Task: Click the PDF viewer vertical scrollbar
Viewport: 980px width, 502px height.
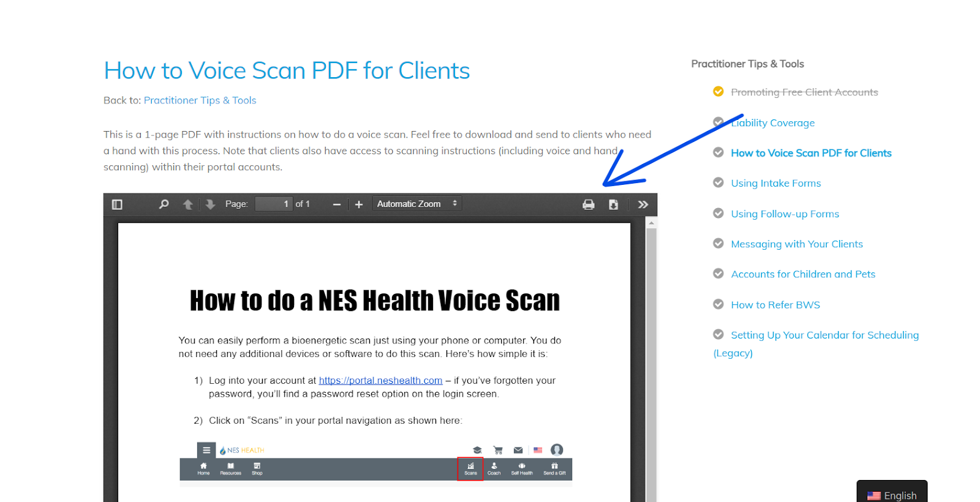Action: pyautogui.click(x=652, y=364)
